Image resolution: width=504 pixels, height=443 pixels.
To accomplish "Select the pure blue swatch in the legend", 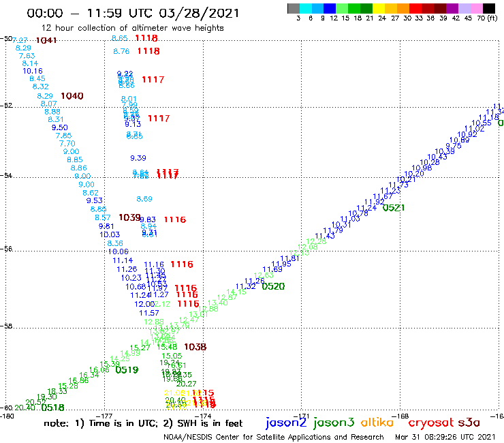I will (330, 8).
